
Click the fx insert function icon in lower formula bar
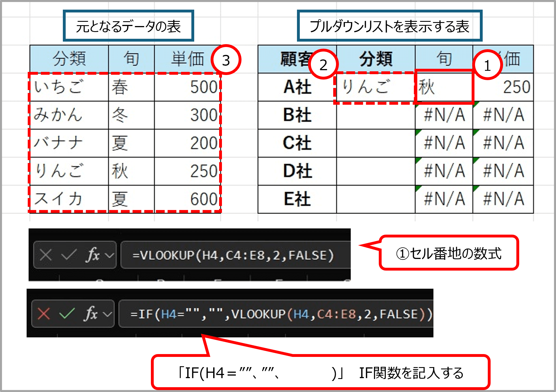(x=90, y=314)
